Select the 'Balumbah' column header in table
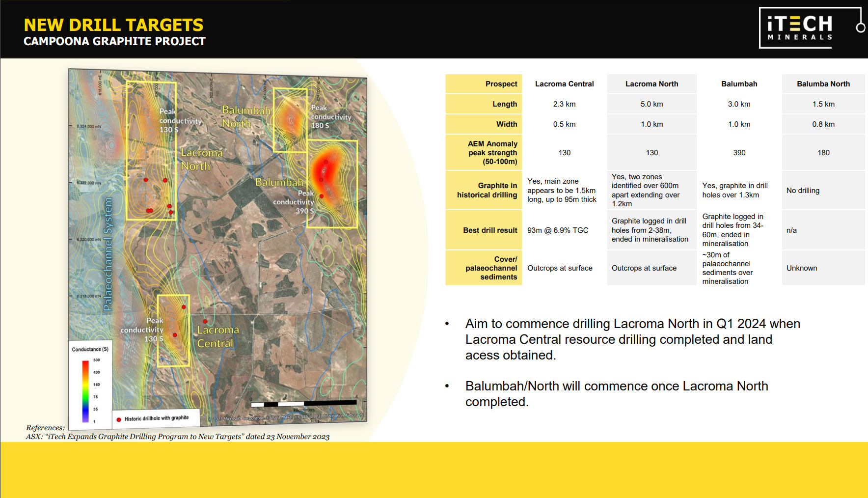 739,84
